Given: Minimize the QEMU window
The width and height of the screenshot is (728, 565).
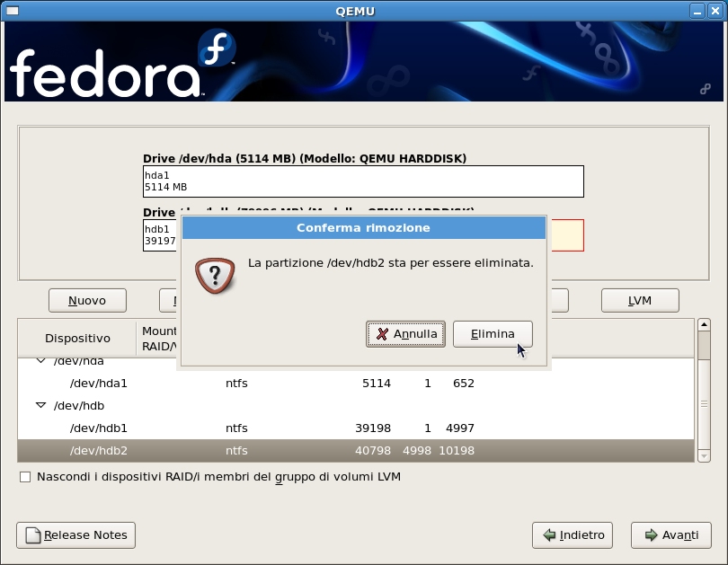Looking at the screenshot, I should pyautogui.click(x=697, y=11).
